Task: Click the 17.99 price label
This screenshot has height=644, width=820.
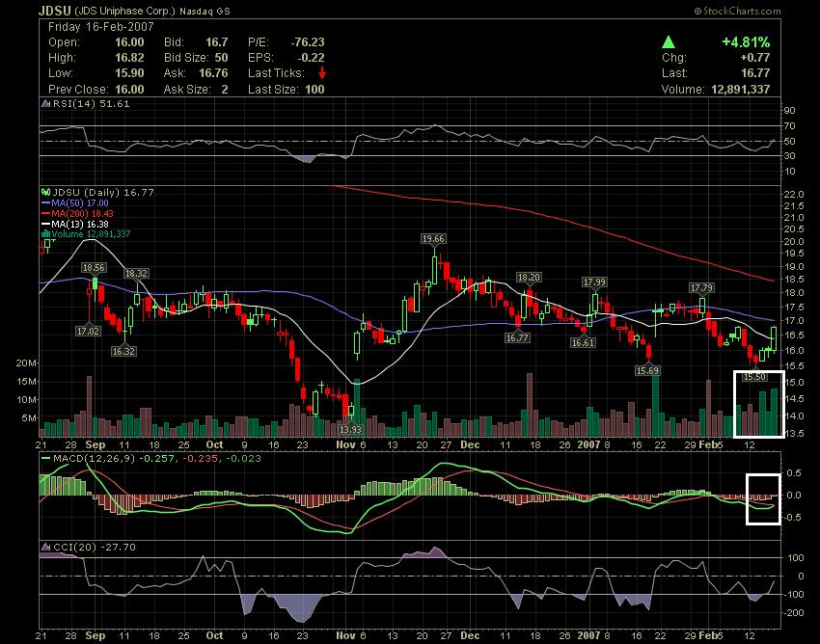Action: click(594, 282)
